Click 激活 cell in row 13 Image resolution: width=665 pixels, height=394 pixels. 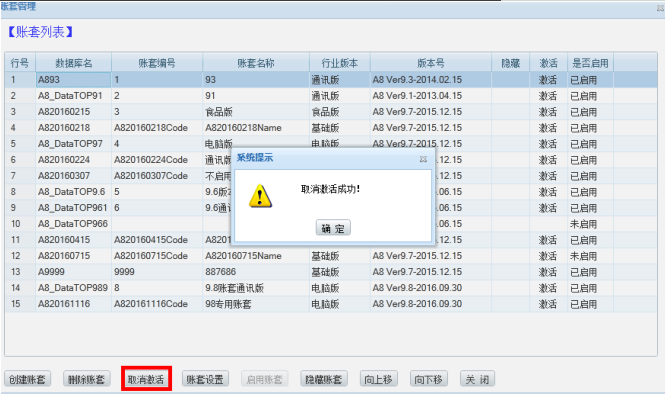click(x=548, y=272)
